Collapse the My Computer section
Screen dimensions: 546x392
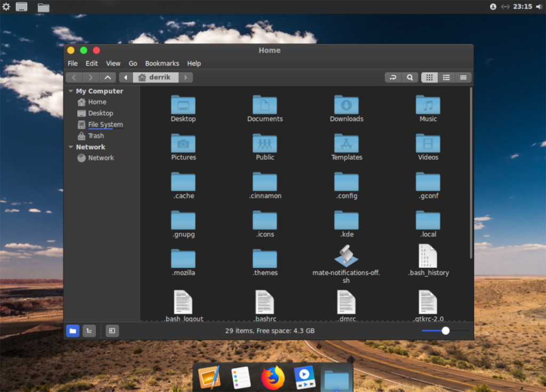click(71, 91)
